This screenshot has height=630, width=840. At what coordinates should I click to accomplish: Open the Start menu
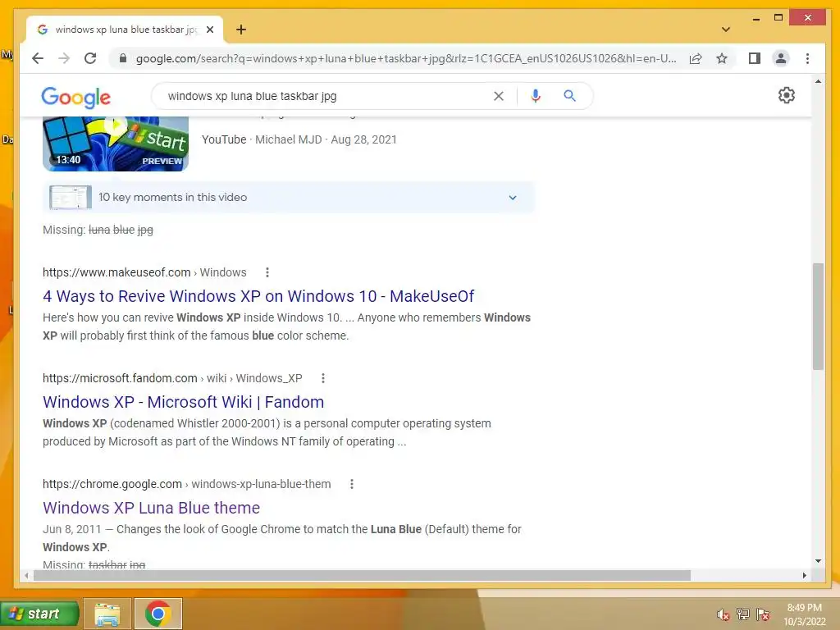coord(39,614)
